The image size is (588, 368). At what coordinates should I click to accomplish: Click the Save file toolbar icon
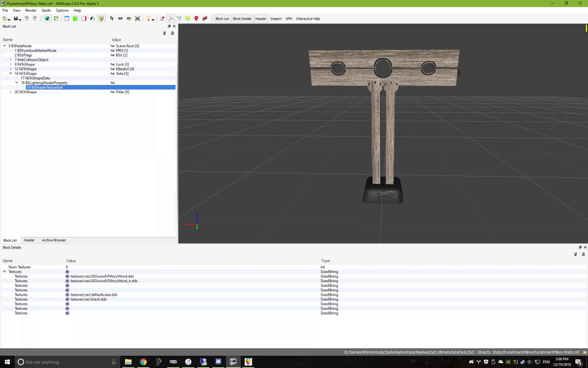point(16,18)
